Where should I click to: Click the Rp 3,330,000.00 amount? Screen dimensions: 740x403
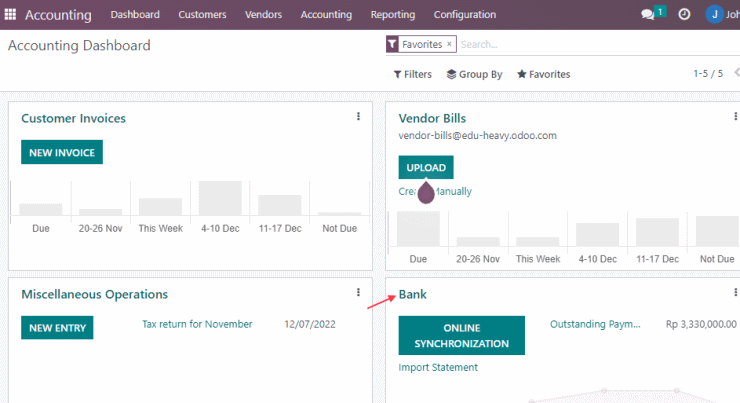[x=701, y=324]
